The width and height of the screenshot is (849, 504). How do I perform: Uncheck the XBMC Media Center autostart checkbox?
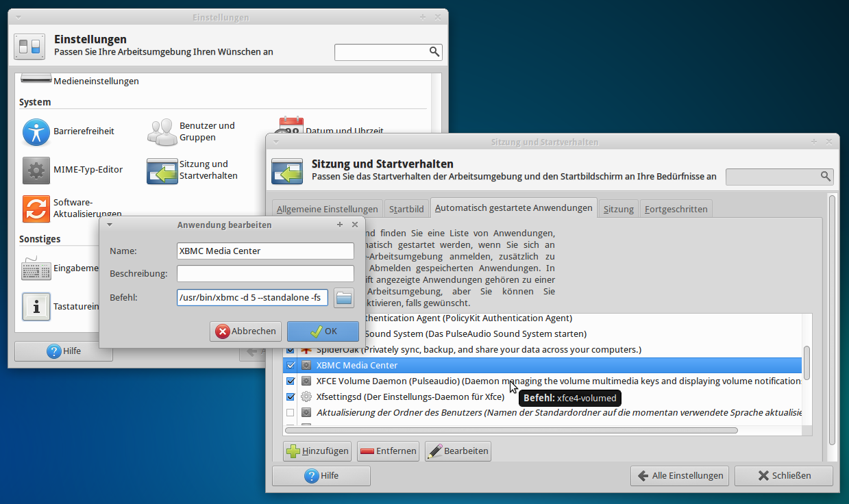[x=291, y=366]
